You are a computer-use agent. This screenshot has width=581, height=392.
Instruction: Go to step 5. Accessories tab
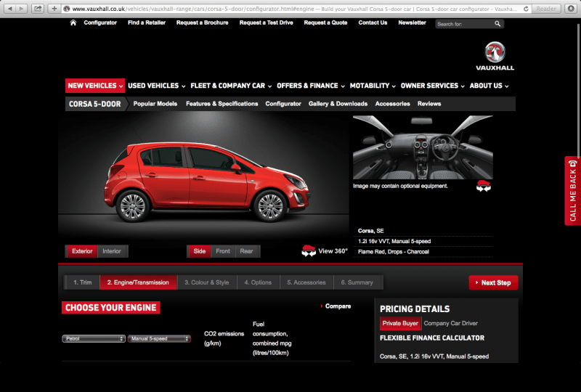tap(306, 282)
